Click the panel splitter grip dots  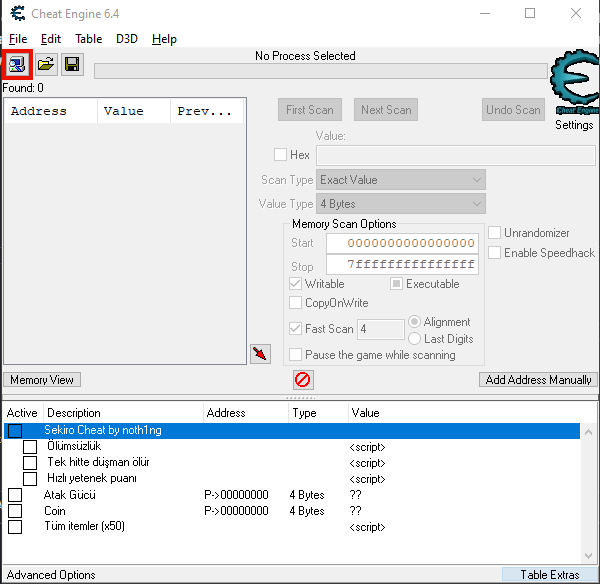click(300, 398)
